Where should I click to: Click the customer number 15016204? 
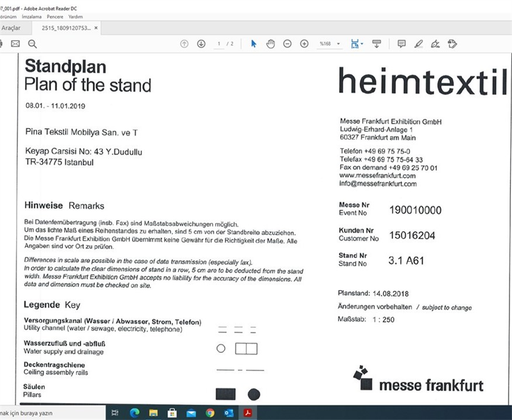412,235
